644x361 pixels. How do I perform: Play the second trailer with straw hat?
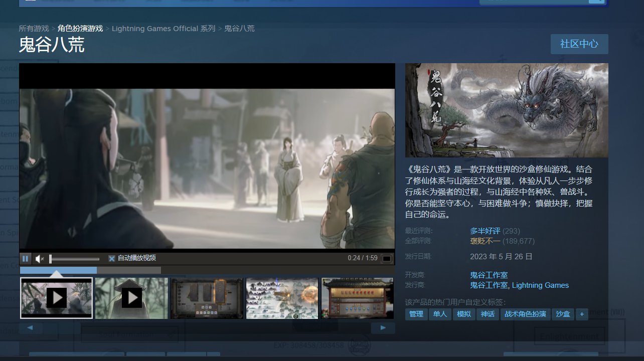tap(131, 298)
